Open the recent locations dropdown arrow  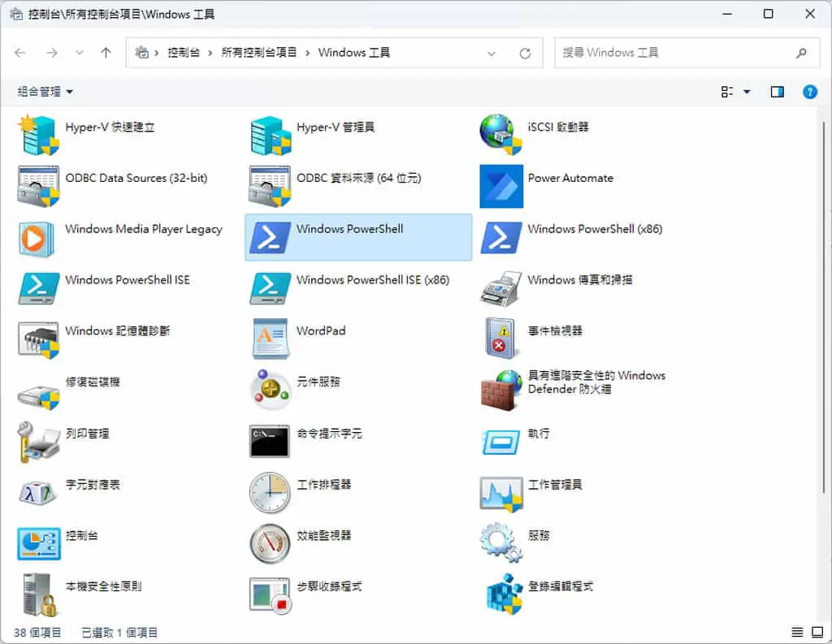coord(79,53)
